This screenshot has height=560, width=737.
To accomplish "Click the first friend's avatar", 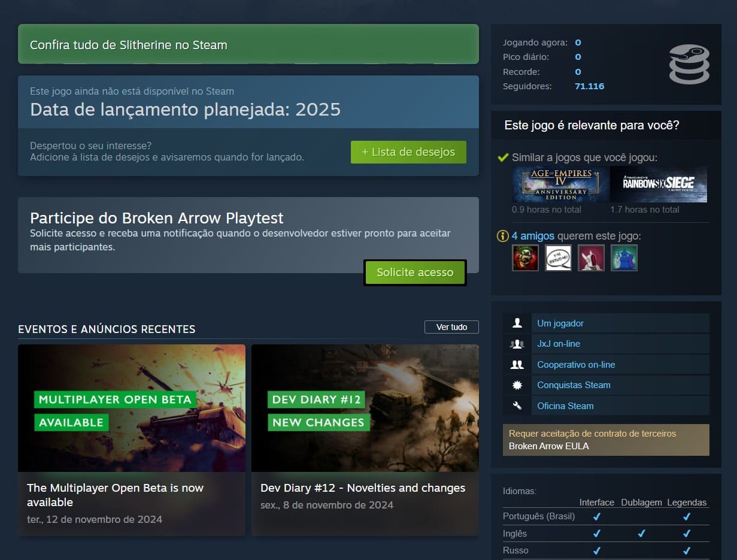I will click(525, 258).
